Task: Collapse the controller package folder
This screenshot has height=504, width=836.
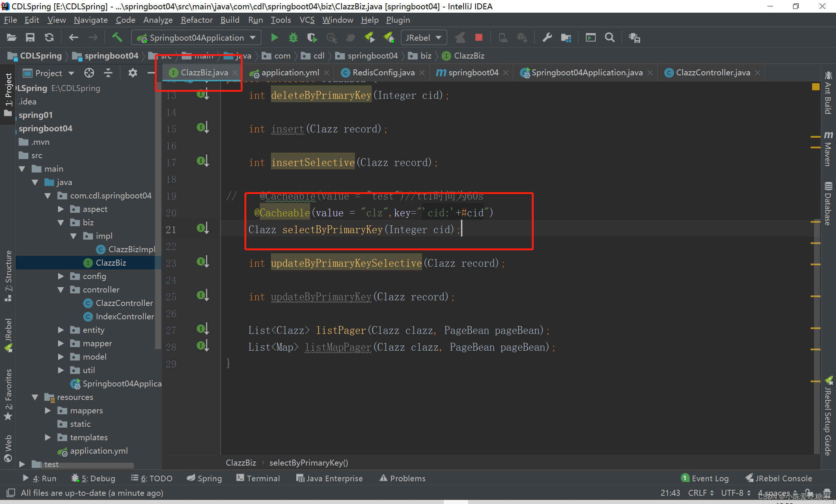Action: click(61, 290)
